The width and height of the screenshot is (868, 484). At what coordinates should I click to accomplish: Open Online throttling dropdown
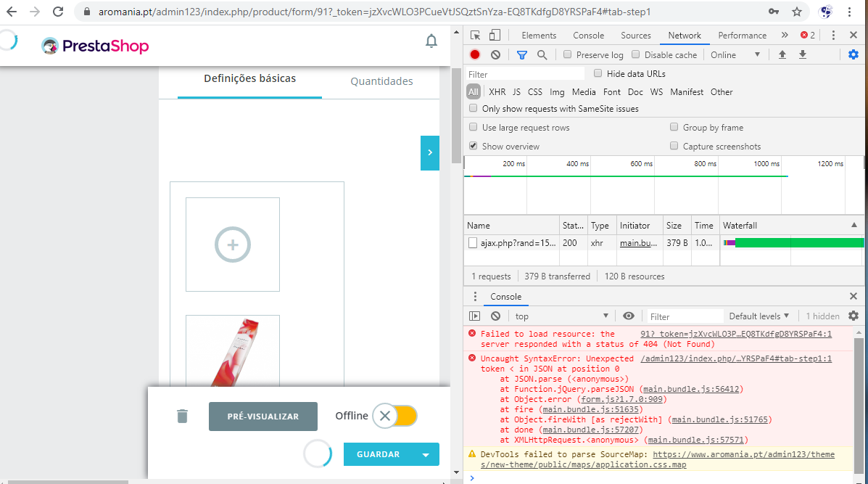[x=736, y=55]
